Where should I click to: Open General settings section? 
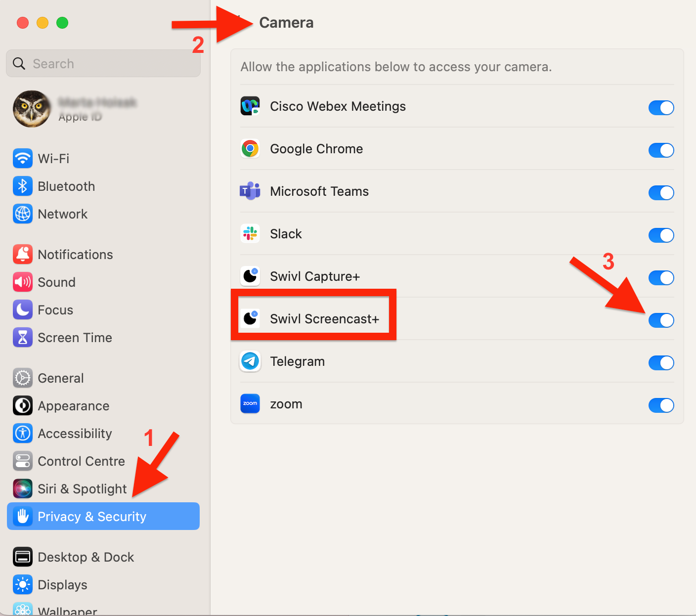tap(103, 378)
